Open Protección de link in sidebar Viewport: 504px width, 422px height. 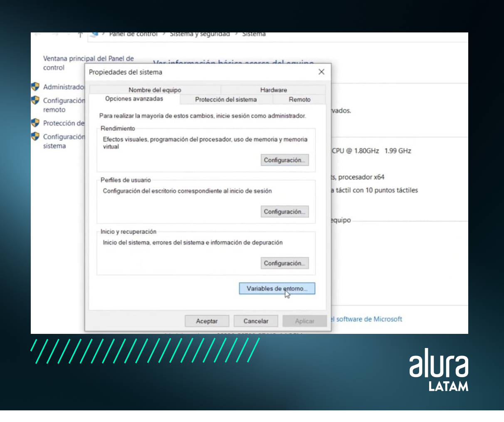click(64, 123)
